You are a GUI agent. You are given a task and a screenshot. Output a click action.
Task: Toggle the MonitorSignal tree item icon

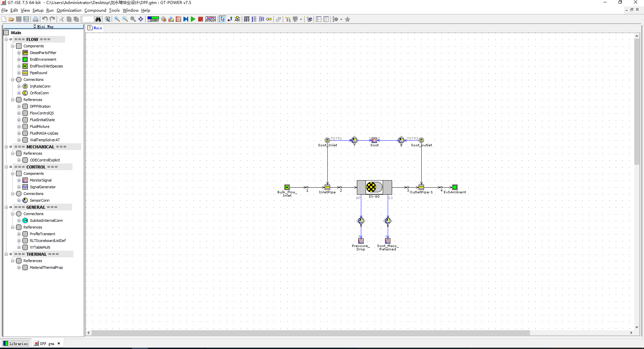tap(25, 180)
